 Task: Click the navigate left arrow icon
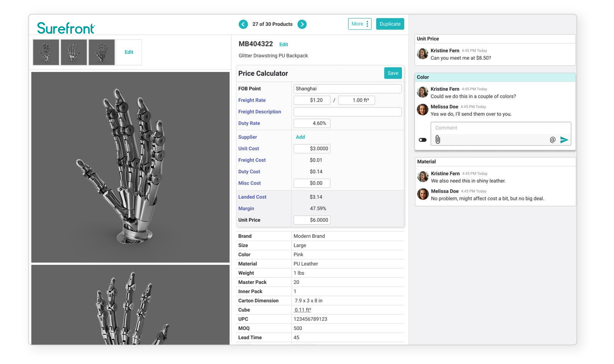coord(243,24)
